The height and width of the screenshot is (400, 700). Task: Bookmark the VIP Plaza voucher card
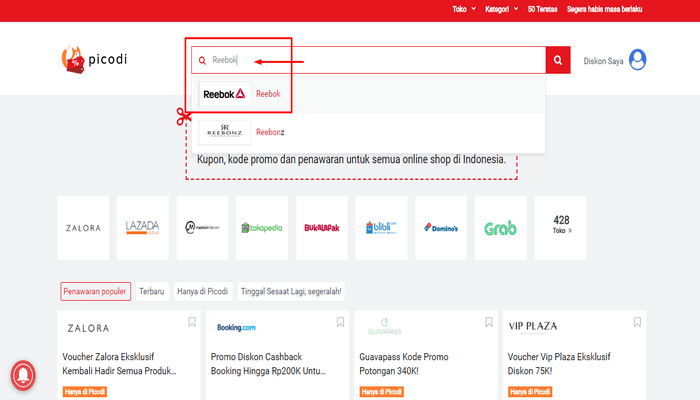[637, 322]
